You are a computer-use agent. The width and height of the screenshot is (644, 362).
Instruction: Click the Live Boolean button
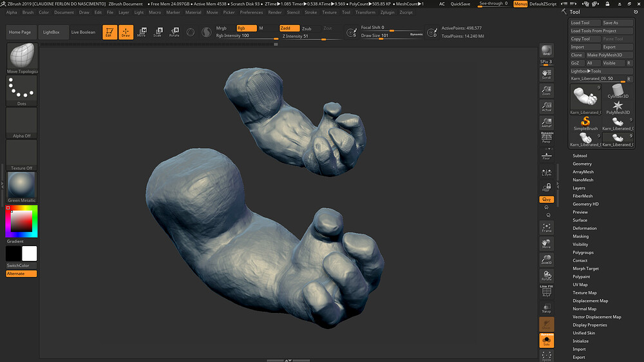(83, 32)
